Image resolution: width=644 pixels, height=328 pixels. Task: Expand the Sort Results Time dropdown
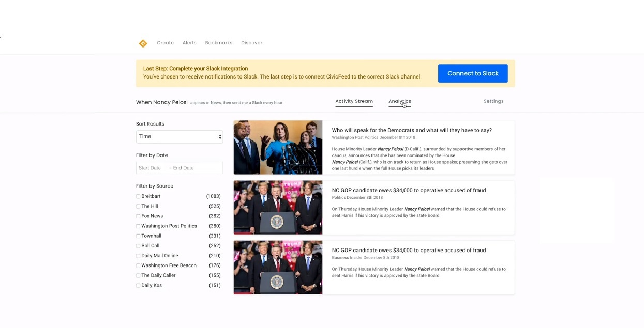pyautogui.click(x=179, y=136)
